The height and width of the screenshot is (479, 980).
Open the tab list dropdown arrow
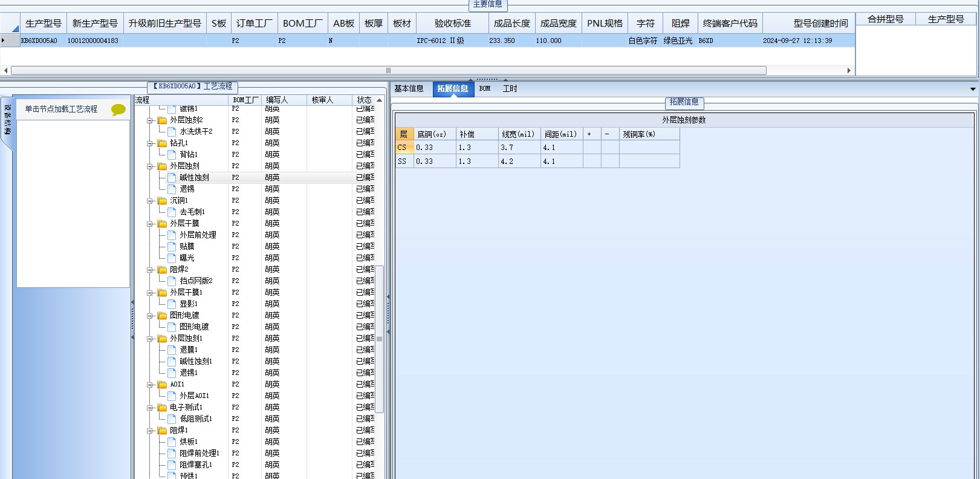click(x=973, y=89)
